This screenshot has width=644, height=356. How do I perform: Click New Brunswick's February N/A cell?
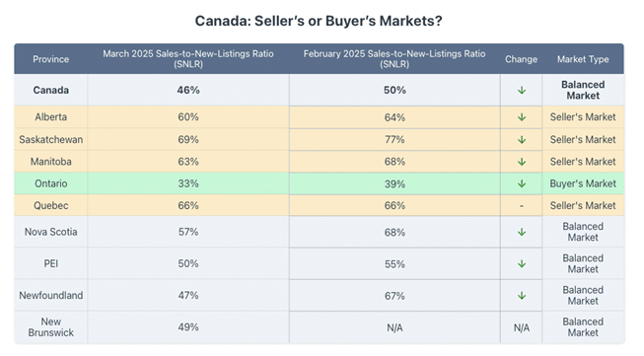pyautogui.click(x=394, y=327)
